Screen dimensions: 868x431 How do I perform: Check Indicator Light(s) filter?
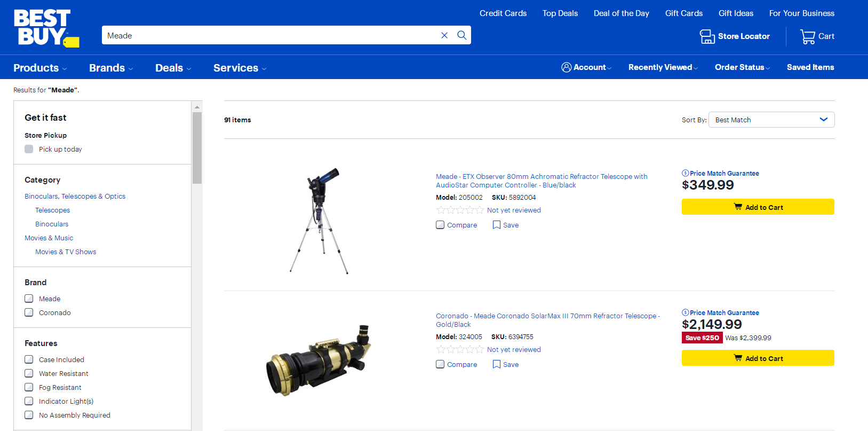[x=29, y=401]
